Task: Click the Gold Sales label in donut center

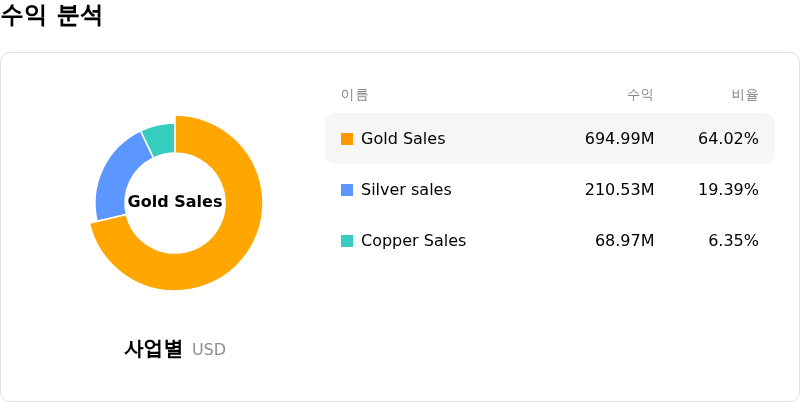Action: point(175,202)
